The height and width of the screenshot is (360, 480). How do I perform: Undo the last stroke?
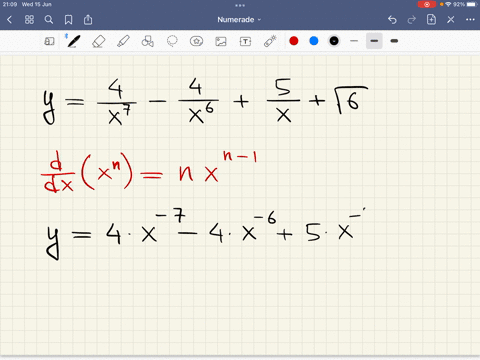392,20
